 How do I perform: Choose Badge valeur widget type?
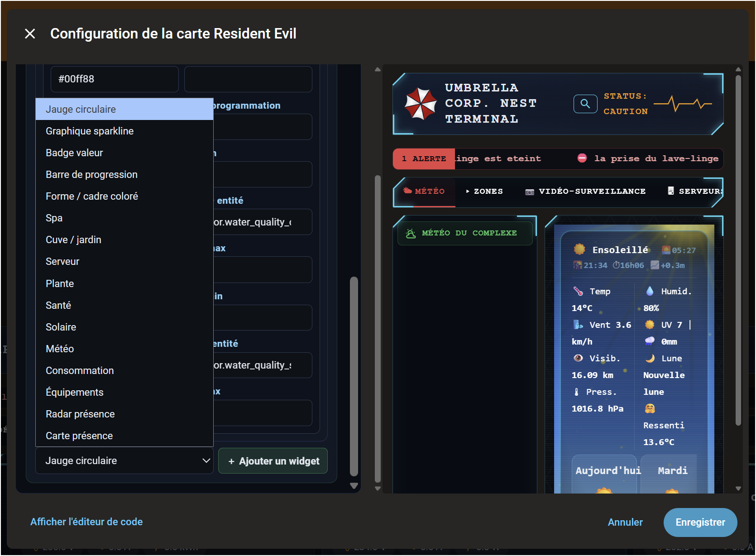point(124,153)
